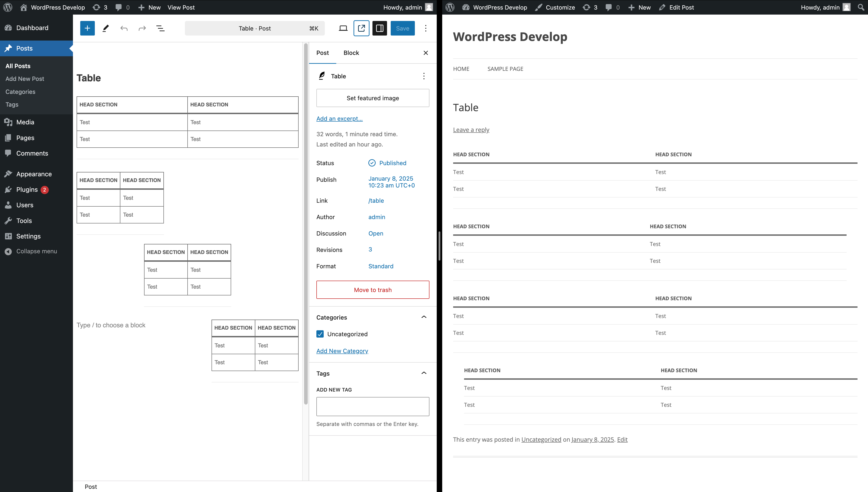This screenshot has height=492, width=868.
Task: Open the Document Overview list icon
Action: coord(160,28)
